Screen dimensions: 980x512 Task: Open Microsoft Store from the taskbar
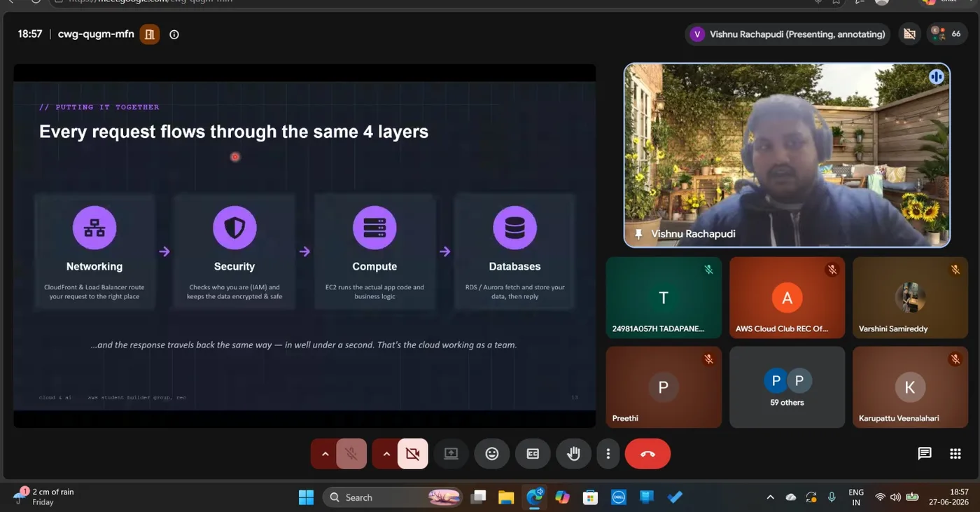click(590, 497)
